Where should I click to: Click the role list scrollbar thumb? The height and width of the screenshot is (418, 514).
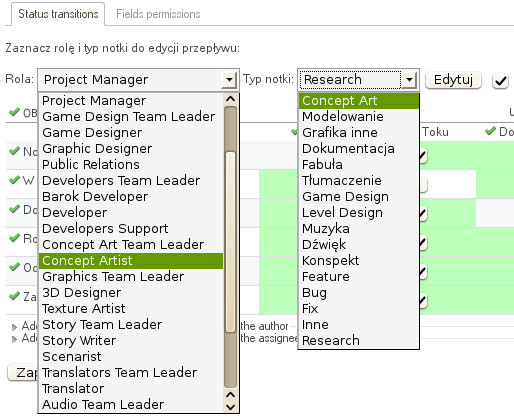tap(230, 242)
